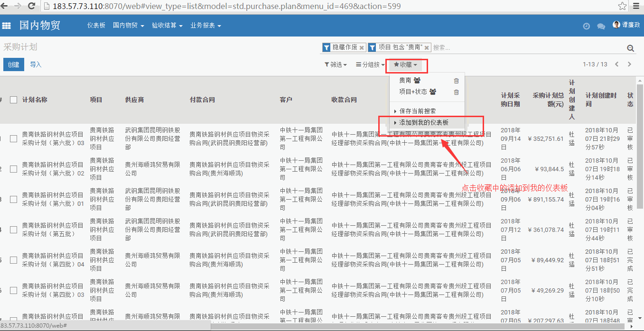
Task: Click the search magnifier icon
Action: (630, 48)
